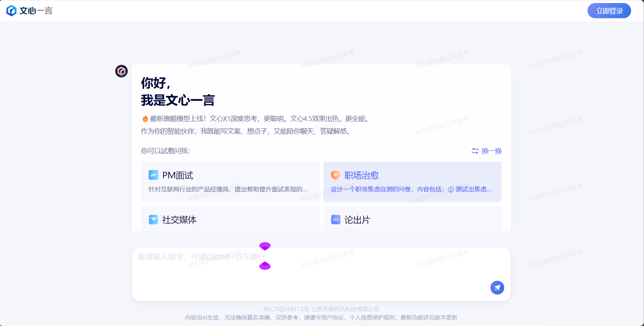Click the swap arrows icon next to 换一换

[x=475, y=151]
